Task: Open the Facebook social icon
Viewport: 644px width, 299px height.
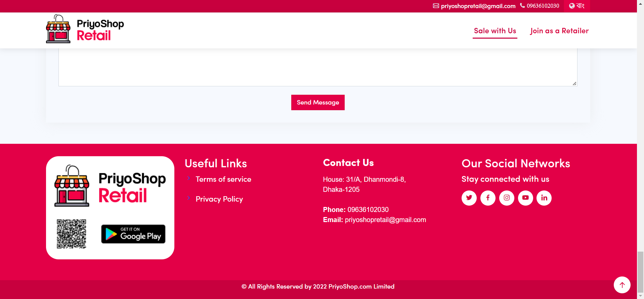Action: pos(488,198)
